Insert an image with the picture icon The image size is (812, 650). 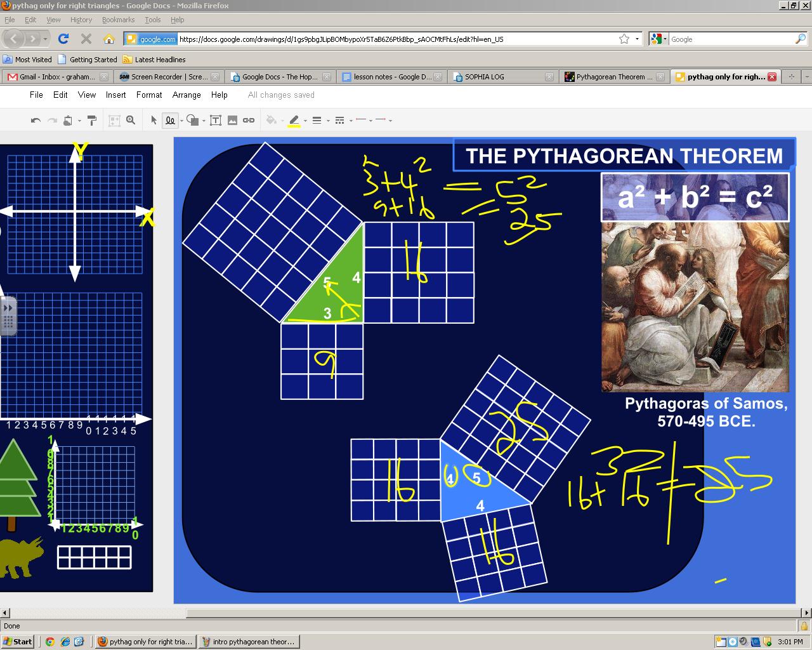click(x=232, y=120)
